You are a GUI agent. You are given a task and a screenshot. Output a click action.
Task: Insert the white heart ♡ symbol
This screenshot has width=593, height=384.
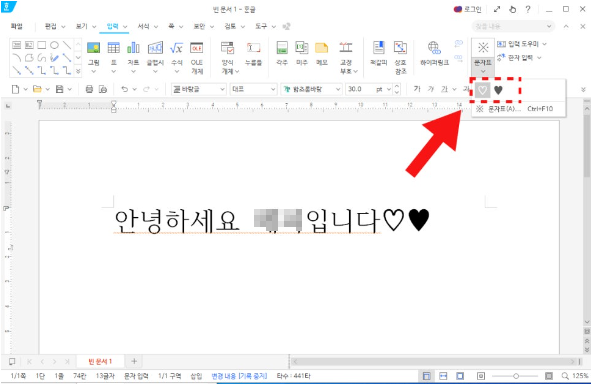click(x=482, y=90)
